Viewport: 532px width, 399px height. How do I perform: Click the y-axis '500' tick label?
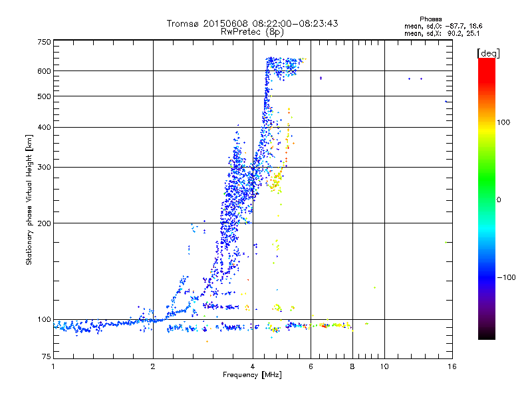click(44, 96)
